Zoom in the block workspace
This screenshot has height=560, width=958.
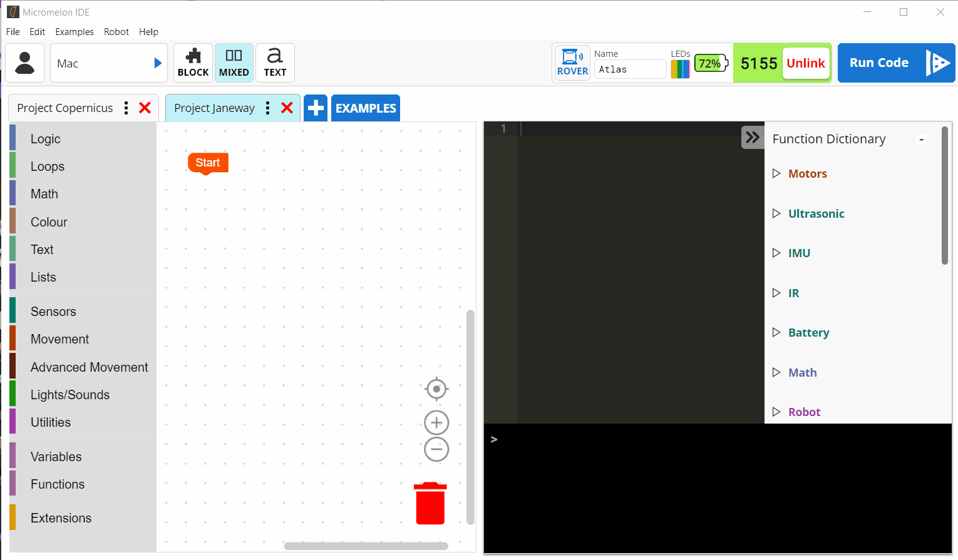click(436, 423)
